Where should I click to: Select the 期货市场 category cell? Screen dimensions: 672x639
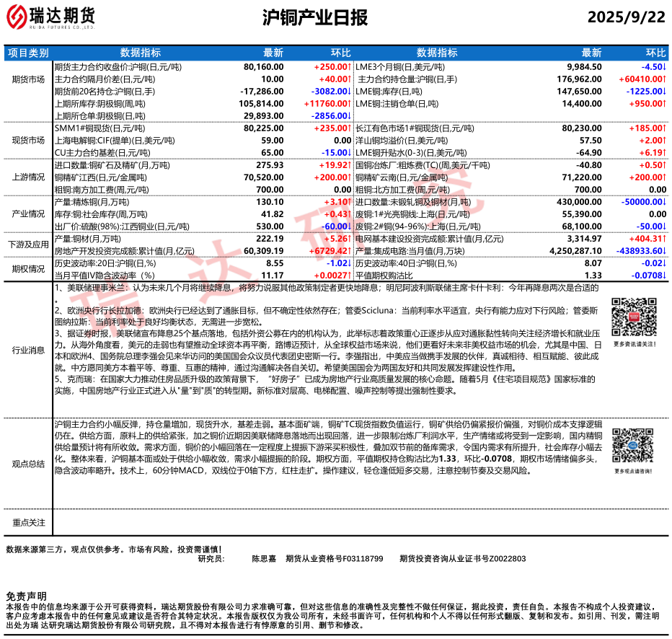pyautogui.click(x=28, y=79)
